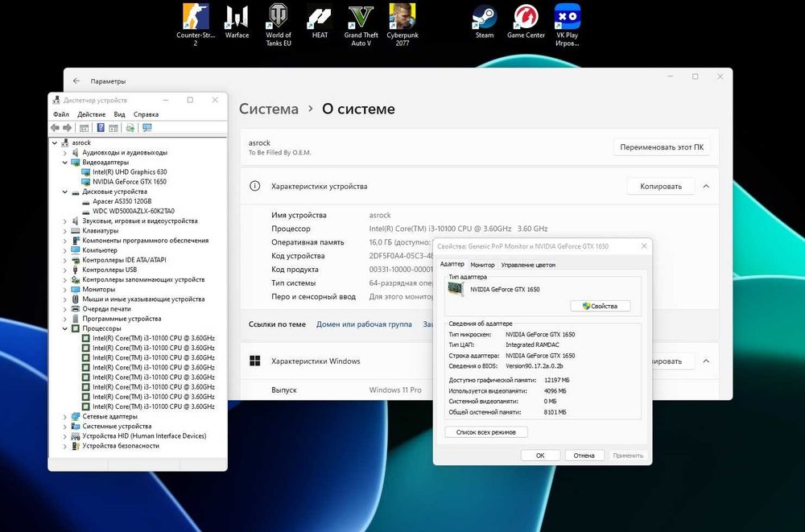Switch to the Управление цветом tab
805x532 pixels.
[x=528, y=265]
